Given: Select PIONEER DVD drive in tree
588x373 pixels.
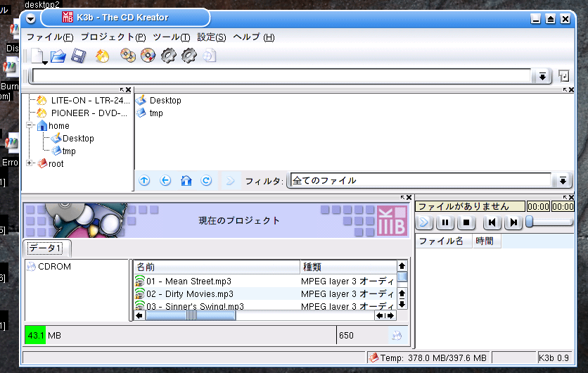Looking at the screenshot, I should click(82, 113).
